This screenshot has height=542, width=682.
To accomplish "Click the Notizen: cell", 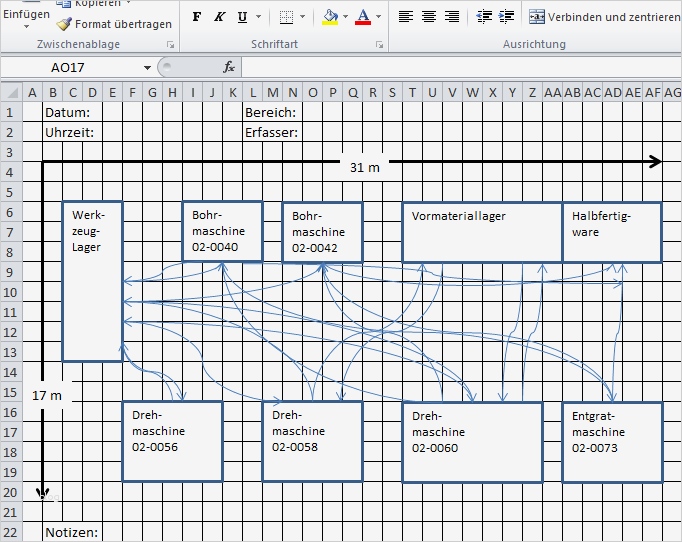I will pyautogui.click(x=72, y=532).
